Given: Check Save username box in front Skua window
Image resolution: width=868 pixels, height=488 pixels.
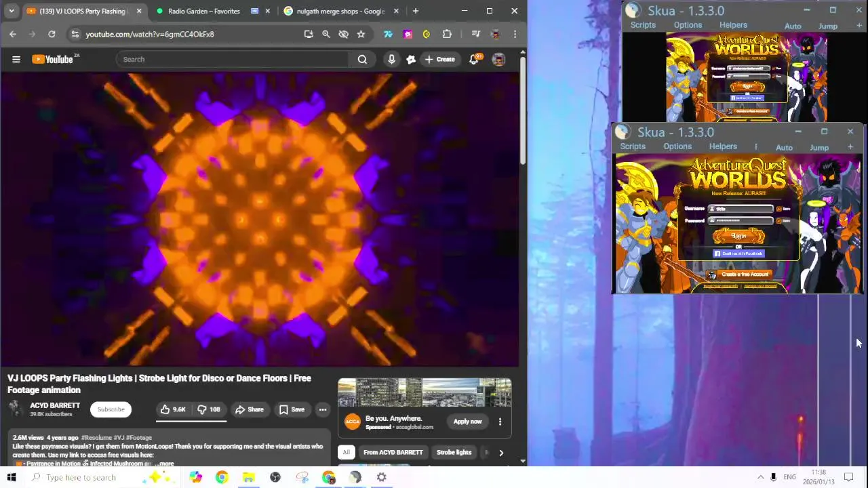Looking at the screenshot, I should click(x=778, y=209).
